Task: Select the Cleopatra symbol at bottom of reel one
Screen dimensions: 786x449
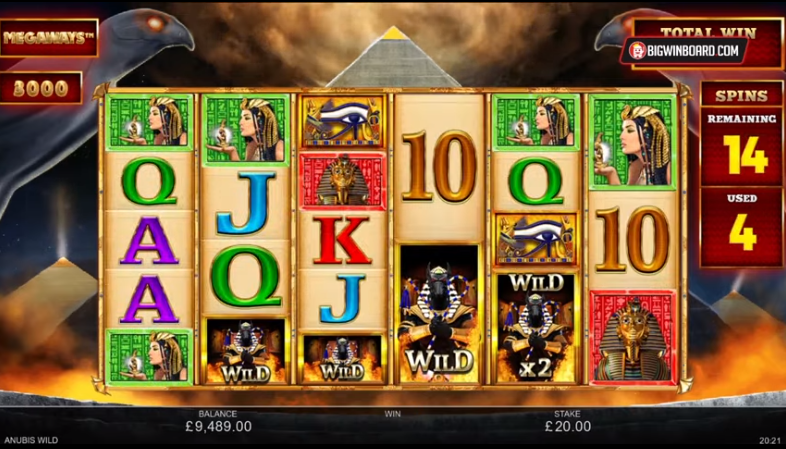Action: tap(149, 357)
